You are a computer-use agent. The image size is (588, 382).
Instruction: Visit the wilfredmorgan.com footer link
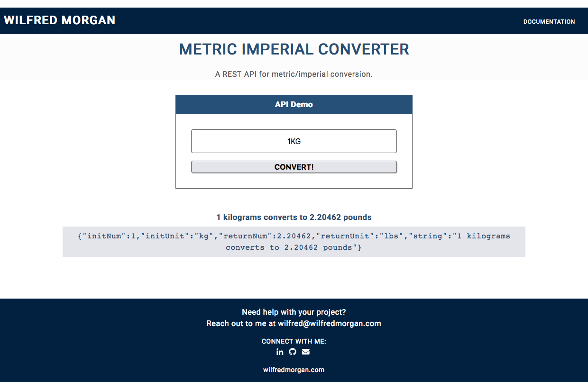(294, 370)
